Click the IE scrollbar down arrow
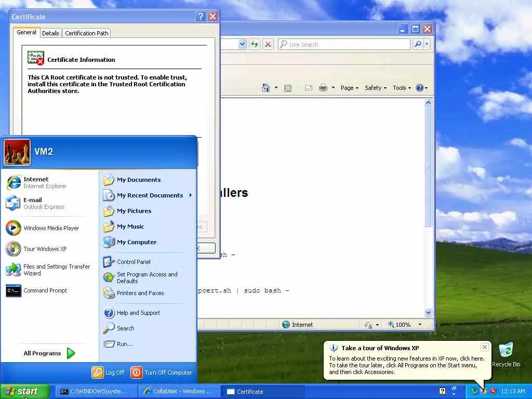Screen dimensions: 532x399 (x=429, y=312)
